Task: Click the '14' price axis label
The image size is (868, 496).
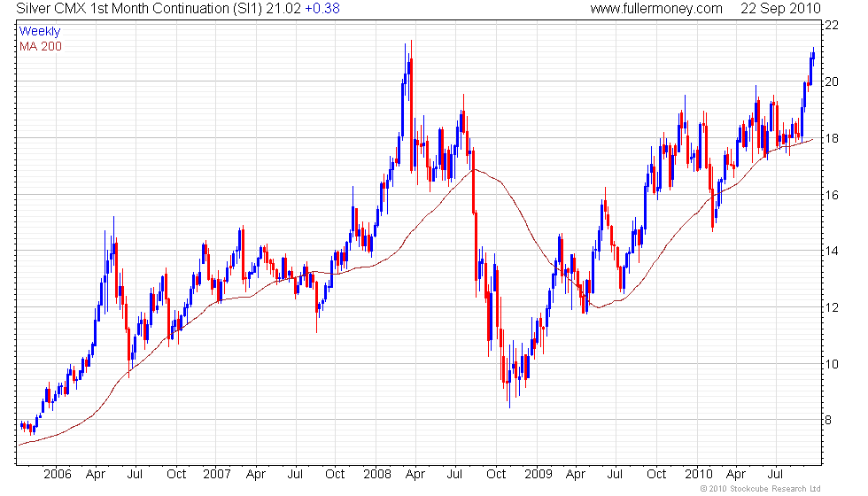Action: coord(832,252)
